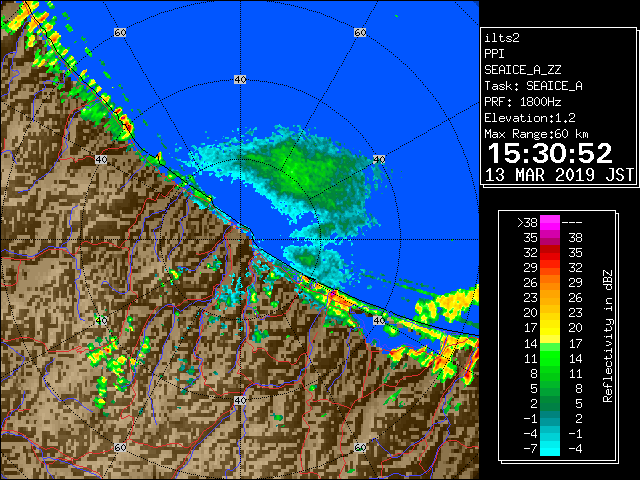Select the 'PPI' scan type label
This screenshot has width=640, height=480.
pos(494,54)
